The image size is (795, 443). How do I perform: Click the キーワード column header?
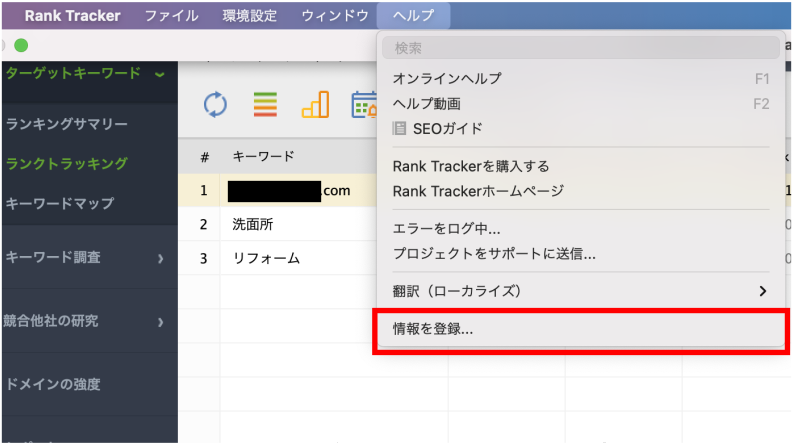pyautogui.click(x=263, y=156)
